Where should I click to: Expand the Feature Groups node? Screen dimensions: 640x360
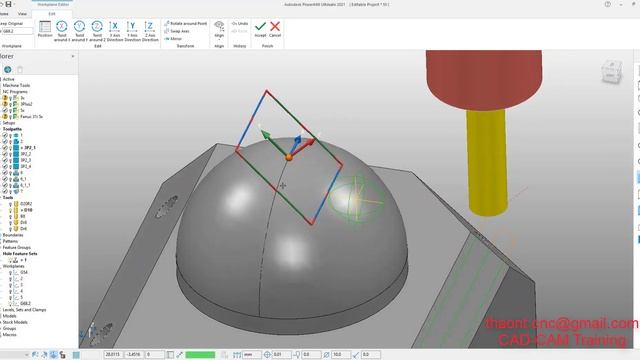17,247
